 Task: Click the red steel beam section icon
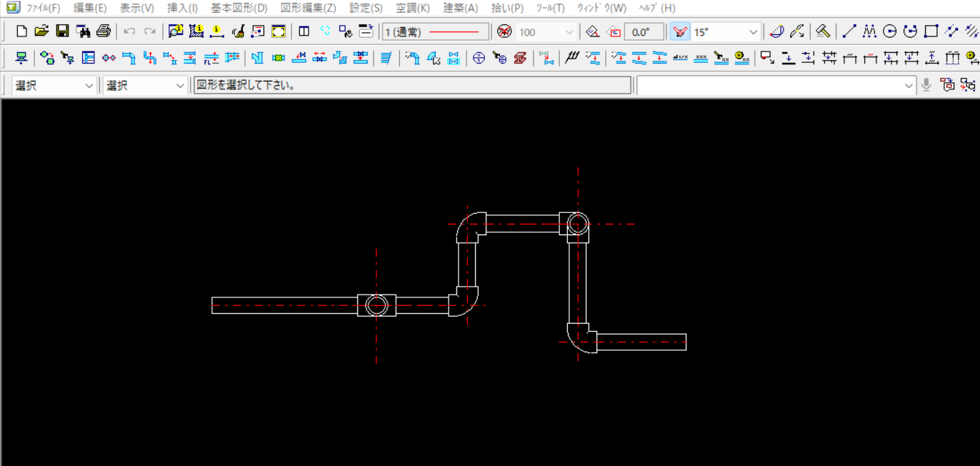[x=520, y=58]
